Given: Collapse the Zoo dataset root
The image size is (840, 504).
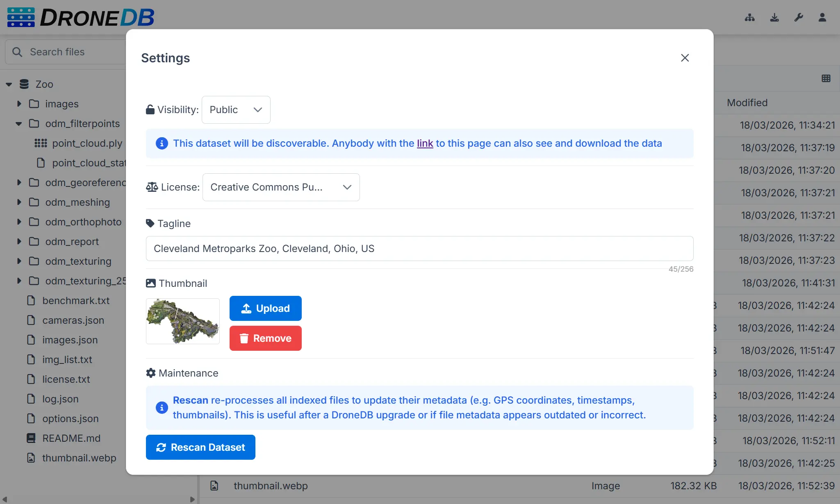Looking at the screenshot, I should (x=9, y=84).
